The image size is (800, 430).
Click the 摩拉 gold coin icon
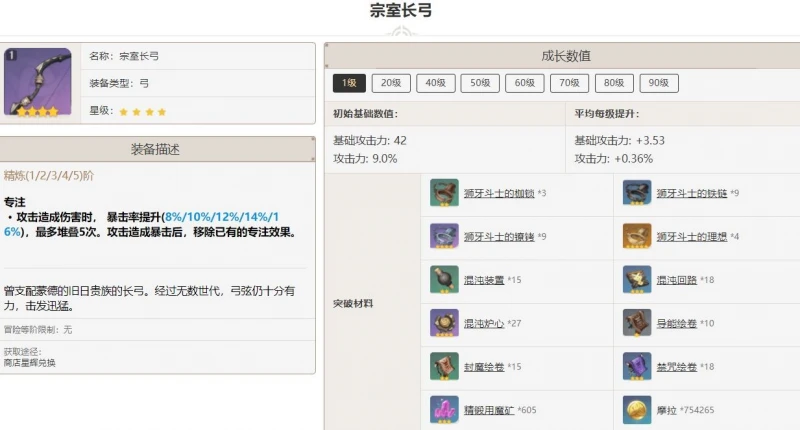coord(637,409)
